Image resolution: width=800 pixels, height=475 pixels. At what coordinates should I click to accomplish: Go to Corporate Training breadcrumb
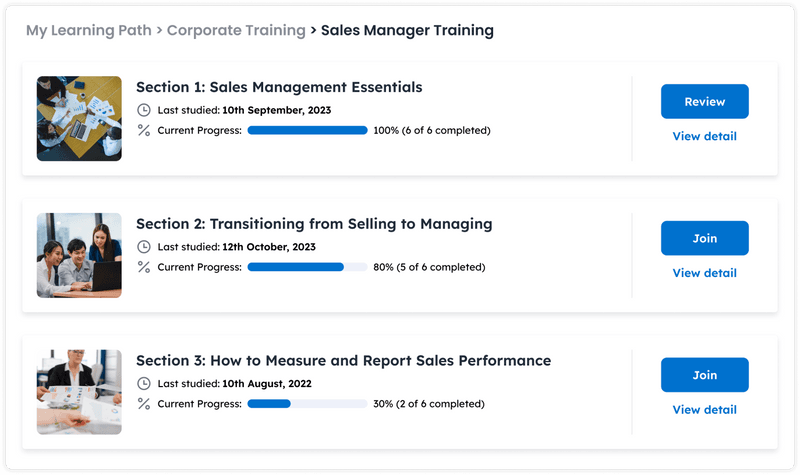click(236, 30)
